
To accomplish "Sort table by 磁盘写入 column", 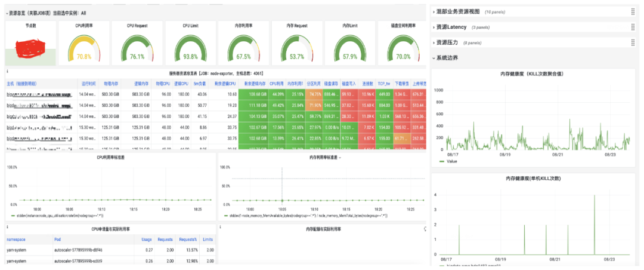I will [348, 84].
